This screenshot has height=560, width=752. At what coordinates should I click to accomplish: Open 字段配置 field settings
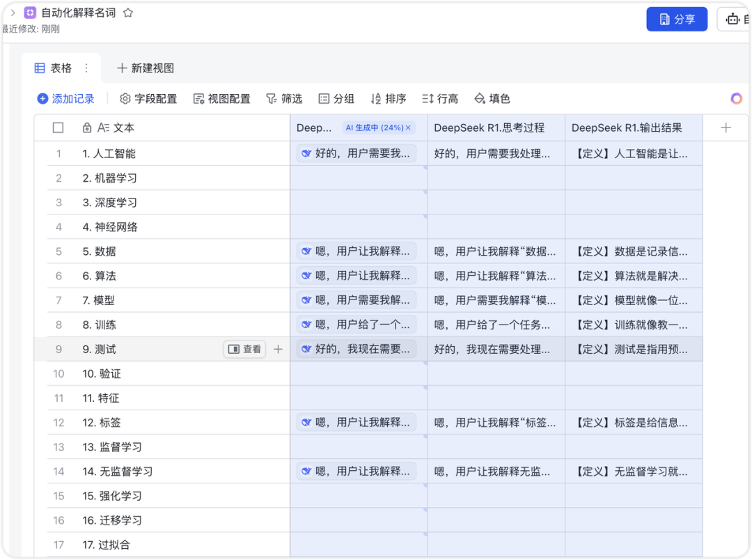[149, 99]
